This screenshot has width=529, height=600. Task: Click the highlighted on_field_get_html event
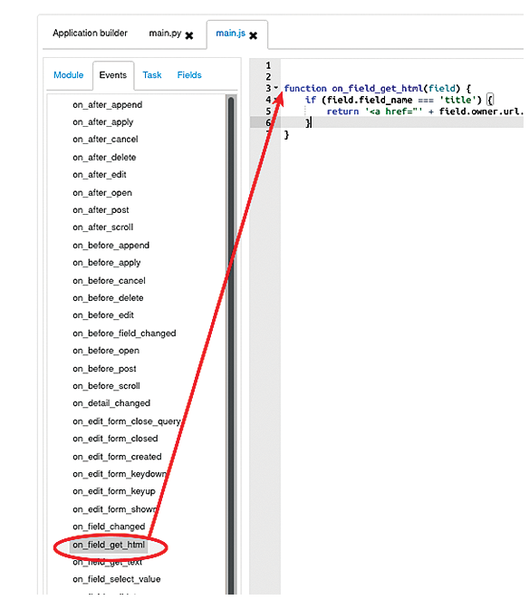coord(109,545)
